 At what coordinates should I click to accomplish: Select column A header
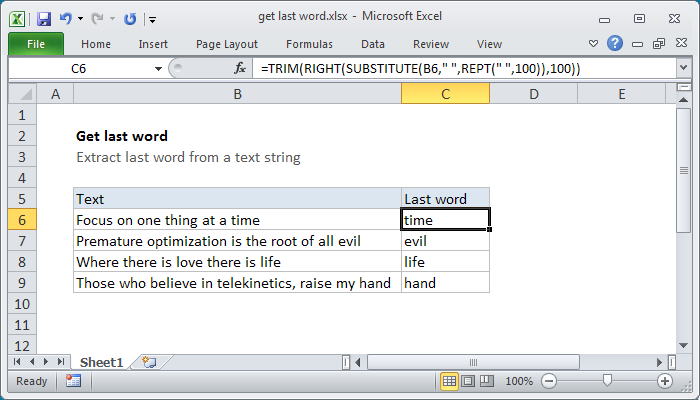click(55, 94)
